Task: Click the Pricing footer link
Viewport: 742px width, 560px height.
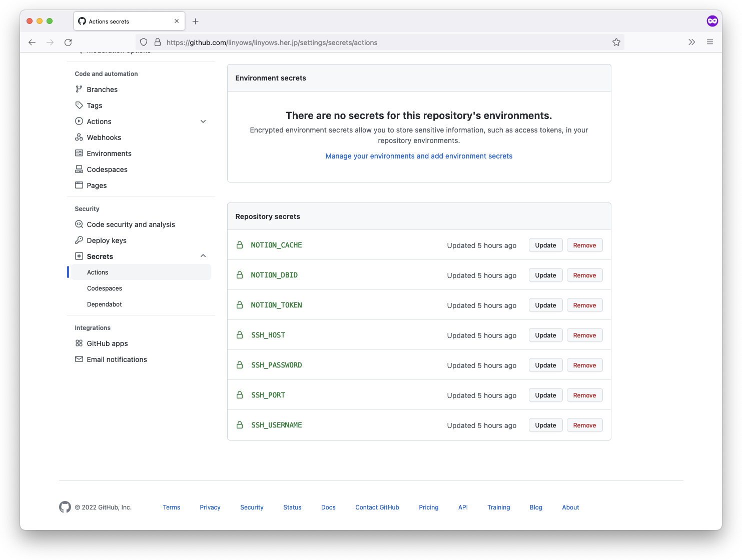Action: 428,507
